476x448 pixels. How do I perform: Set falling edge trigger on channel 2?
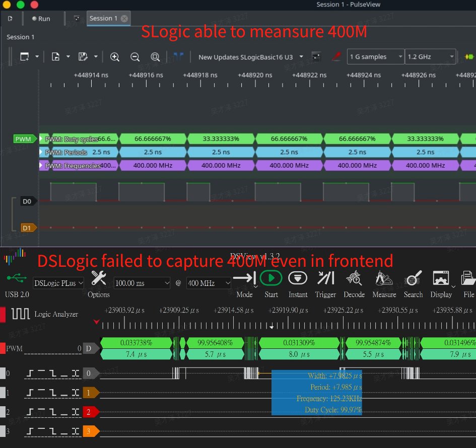53,412
